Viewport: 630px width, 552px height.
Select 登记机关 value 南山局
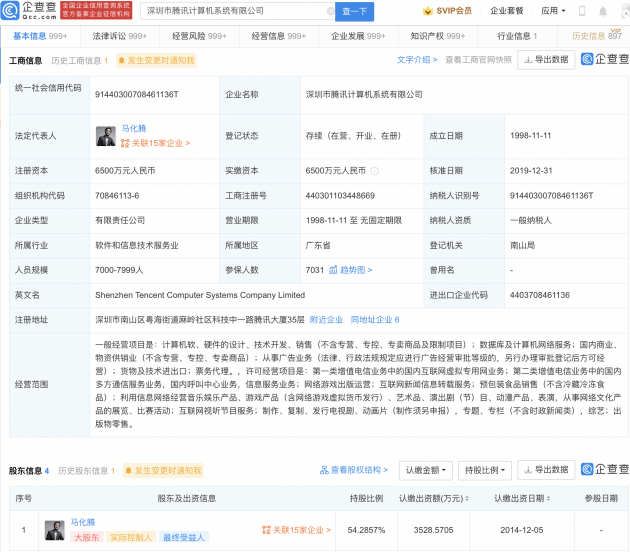click(x=522, y=245)
